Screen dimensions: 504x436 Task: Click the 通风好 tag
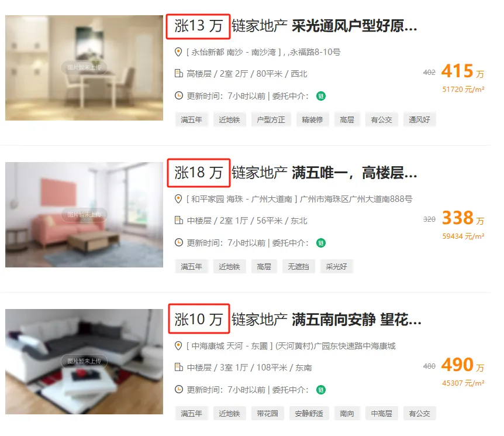(x=419, y=120)
